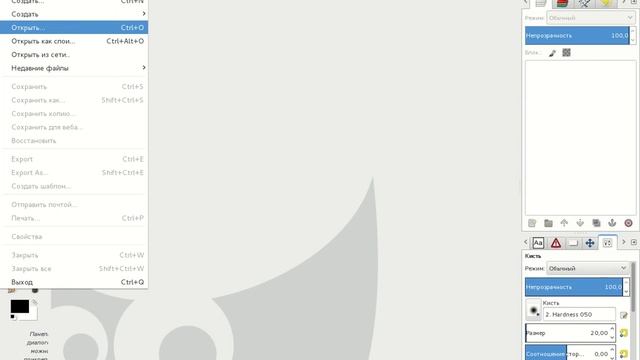Click the greyed Отправить почтой... menu item
Viewport: 640px width, 360px height.
pos(74,204)
